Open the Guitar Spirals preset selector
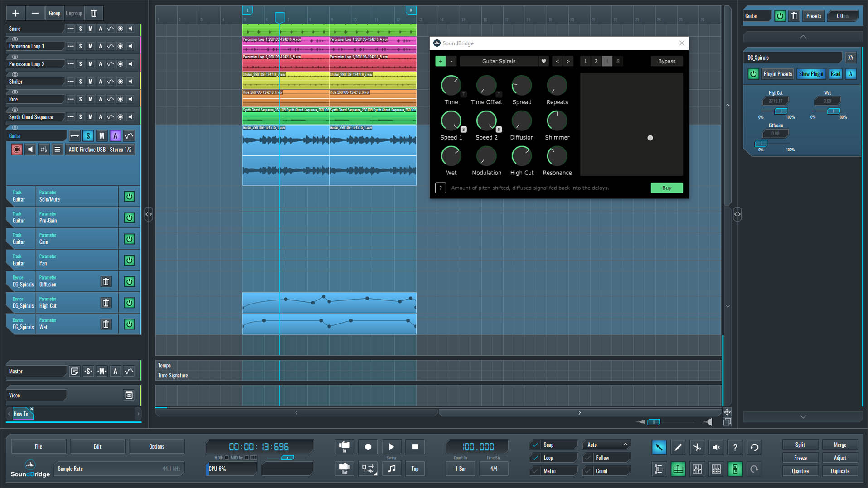Viewport: 868px width, 488px height. pos(499,61)
